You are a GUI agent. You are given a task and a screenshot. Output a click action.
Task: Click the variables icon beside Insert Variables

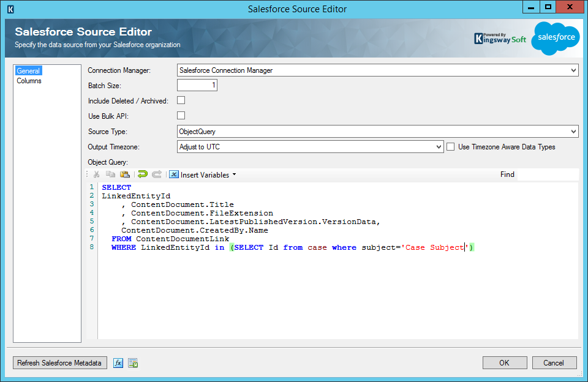pos(174,174)
